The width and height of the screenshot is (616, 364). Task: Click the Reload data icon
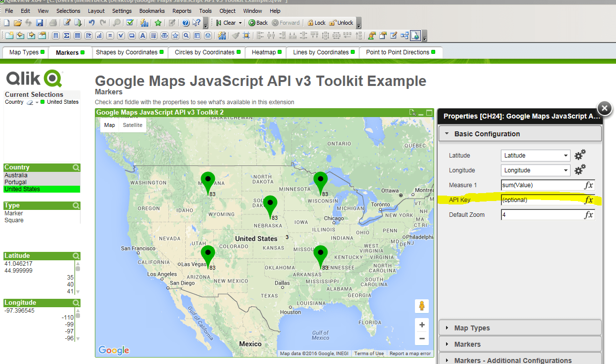78,23
